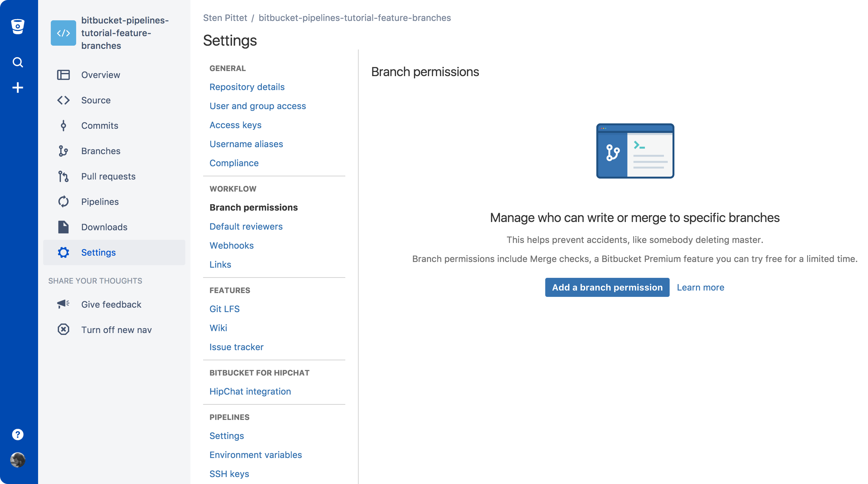Image resolution: width=868 pixels, height=484 pixels.
Task: Click Give feedback label
Action: (111, 304)
